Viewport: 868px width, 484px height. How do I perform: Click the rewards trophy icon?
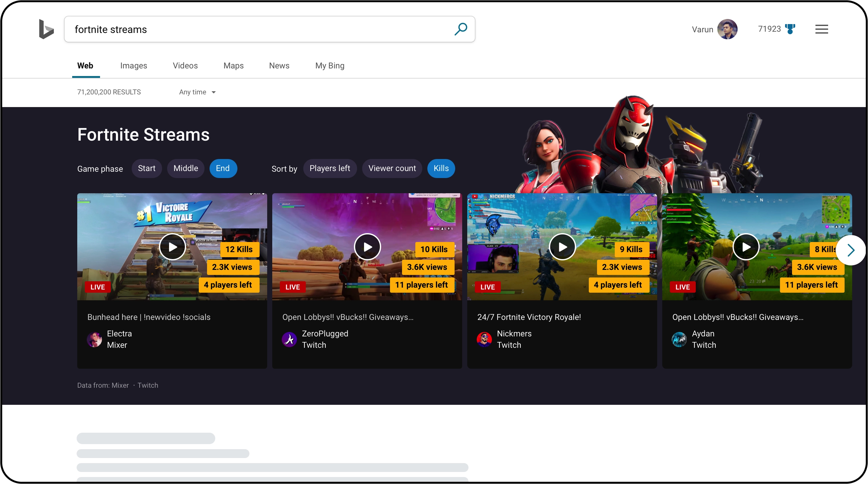coord(790,29)
